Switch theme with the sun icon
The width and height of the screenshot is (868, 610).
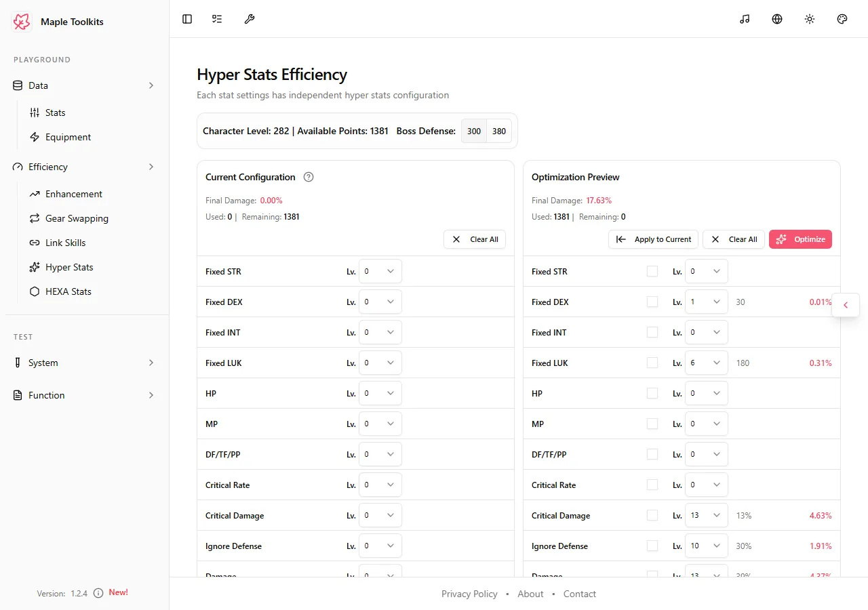pyautogui.click(x=810, y=19)
